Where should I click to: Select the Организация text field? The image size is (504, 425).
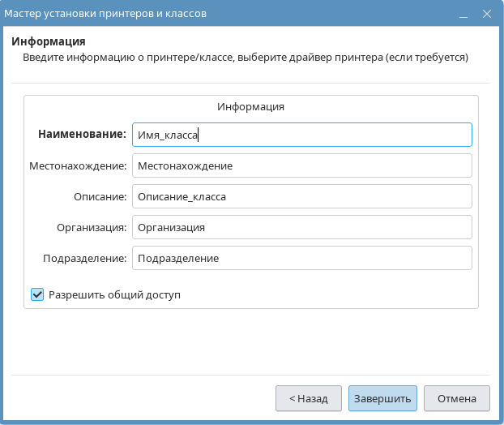pos(301,227)
